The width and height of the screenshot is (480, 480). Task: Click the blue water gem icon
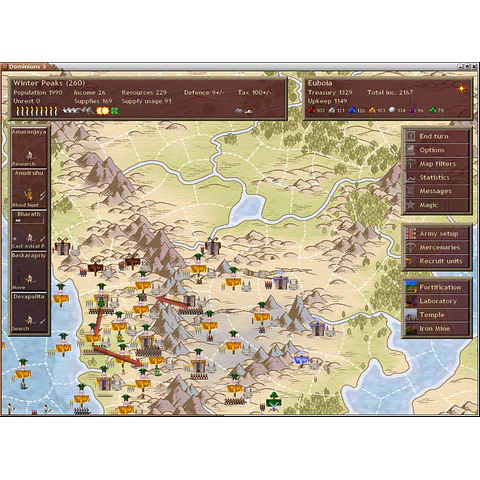(351, 110)
